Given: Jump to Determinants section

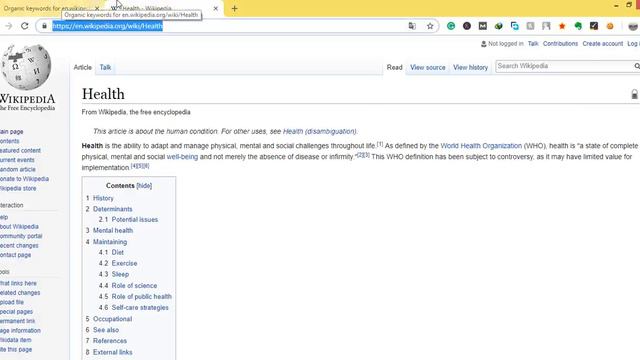Looking at the screenshot, I should 113,209.
